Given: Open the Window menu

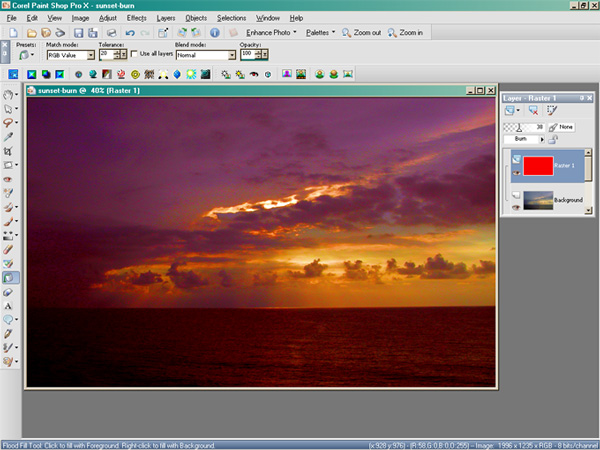Looking at the screenshot, I should point(268,18).
